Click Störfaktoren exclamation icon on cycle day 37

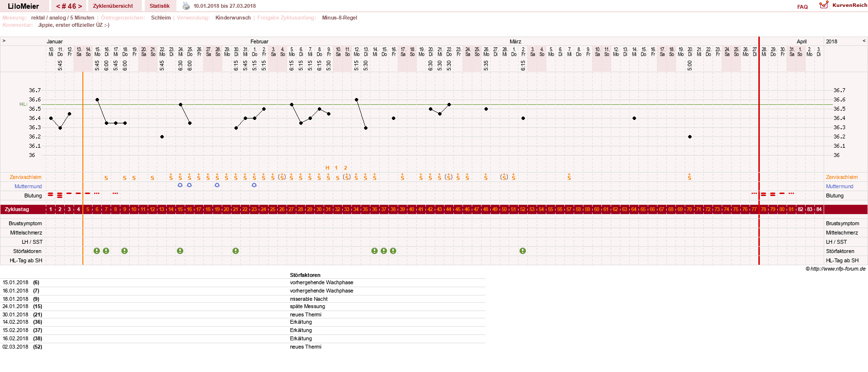pos(384,251)
